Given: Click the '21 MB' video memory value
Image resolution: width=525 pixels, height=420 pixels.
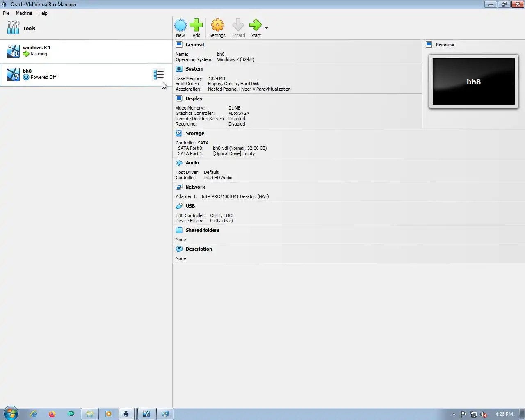Looking at the screenshot, I should 235,108.
